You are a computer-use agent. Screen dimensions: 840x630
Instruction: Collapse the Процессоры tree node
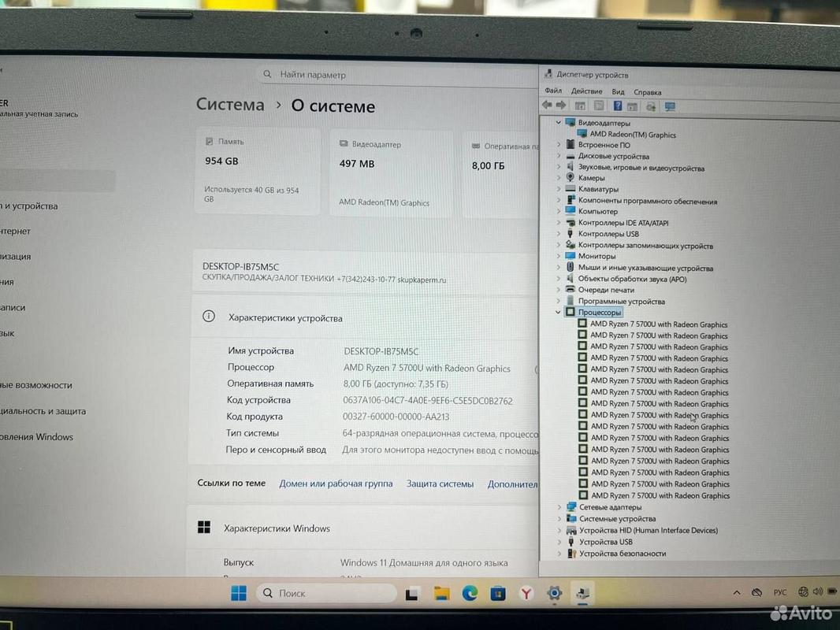tap(558, 312)
